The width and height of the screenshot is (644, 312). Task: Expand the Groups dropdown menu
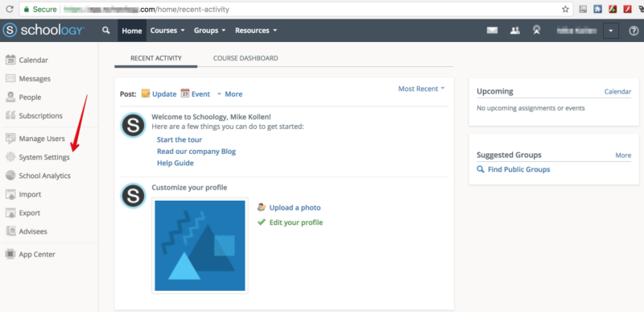(x=210, y=31)
